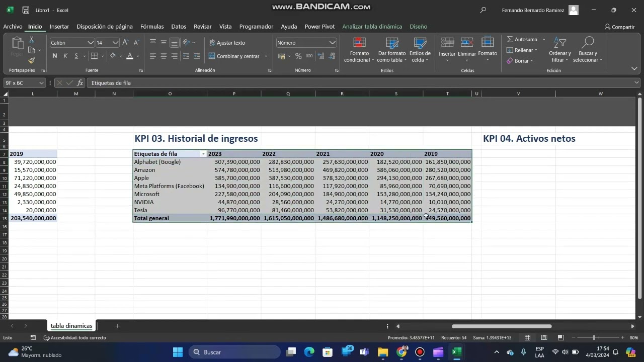
Task: Open Estilos de celda gallery
Action: 420,50
